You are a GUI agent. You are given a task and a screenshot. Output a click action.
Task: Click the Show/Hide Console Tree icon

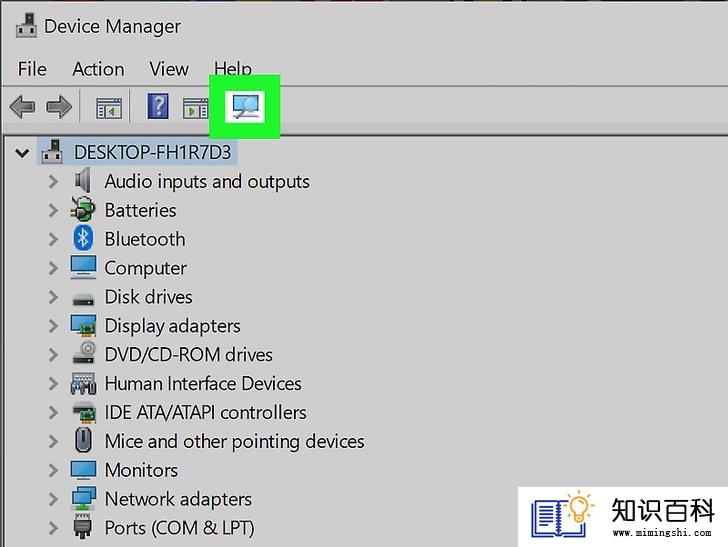109,107
